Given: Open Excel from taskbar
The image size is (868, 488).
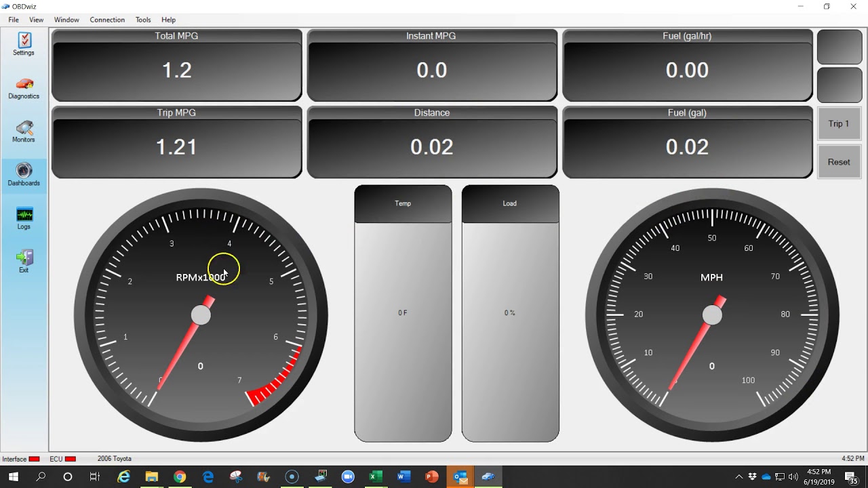Looking at the screenshot, I should 376,477.
